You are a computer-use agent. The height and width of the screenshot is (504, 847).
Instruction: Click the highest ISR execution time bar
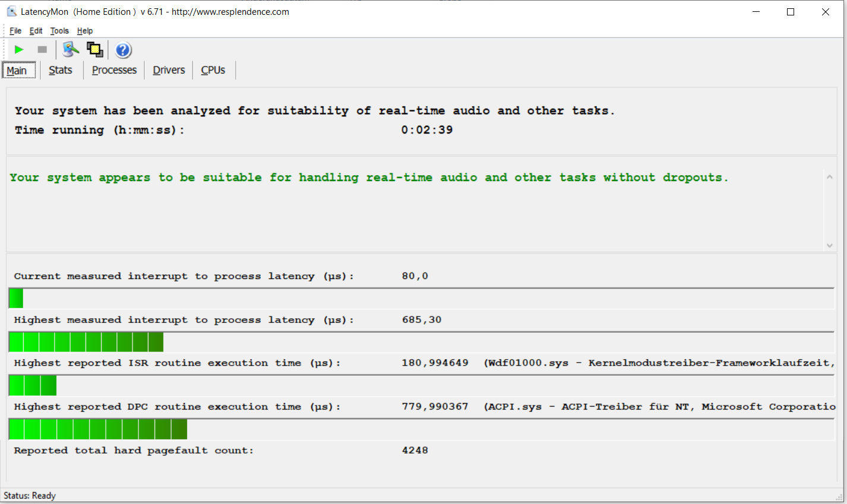tap(33, 385)
